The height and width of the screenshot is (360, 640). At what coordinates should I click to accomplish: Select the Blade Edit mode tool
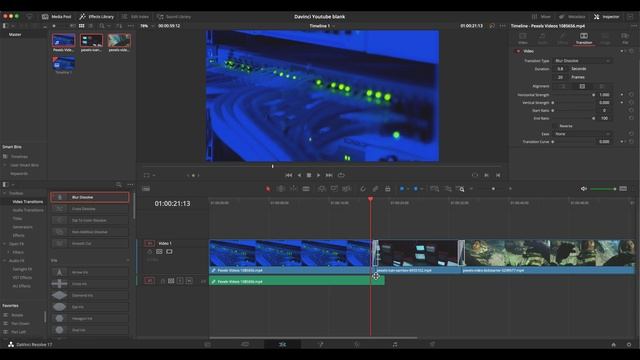click(x=306, y=189)
